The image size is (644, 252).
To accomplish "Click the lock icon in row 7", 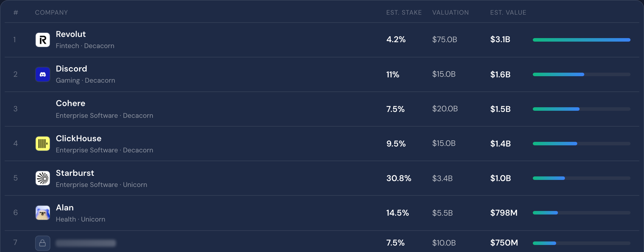I will 43,243.
